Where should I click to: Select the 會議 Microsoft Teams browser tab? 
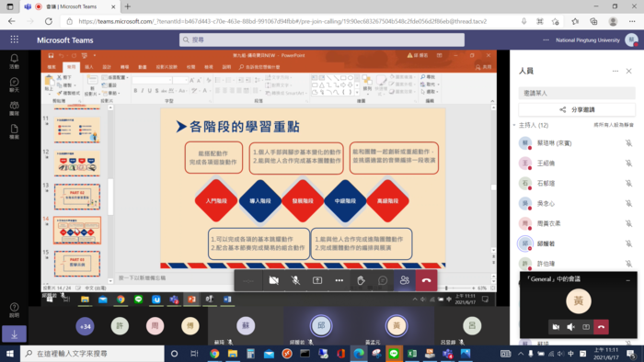point(70,6)
